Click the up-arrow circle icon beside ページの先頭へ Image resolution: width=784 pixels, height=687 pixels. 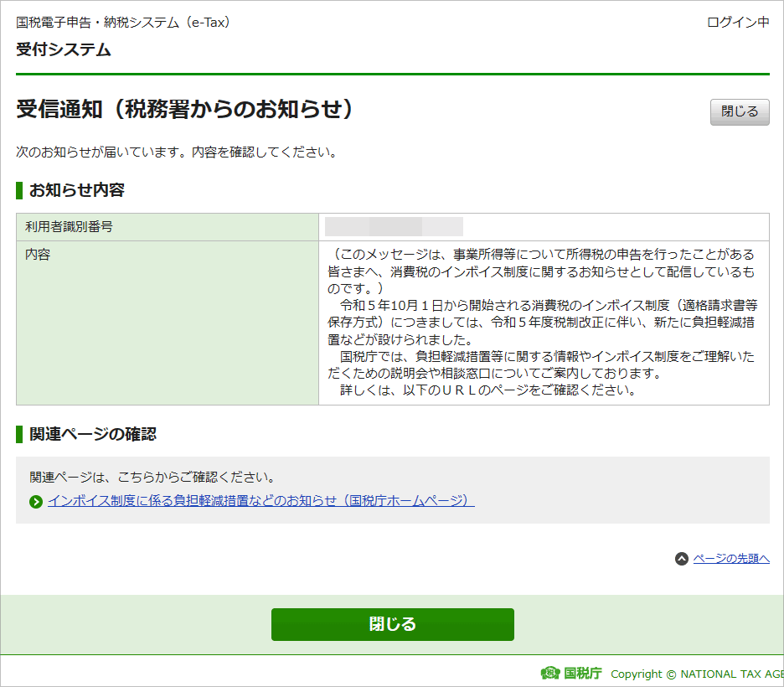pos(682,559)
